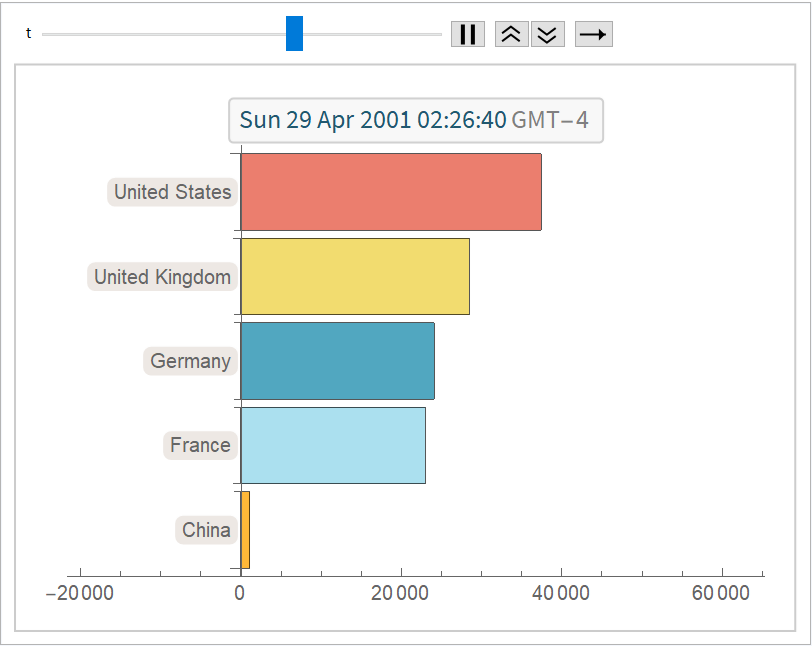Click the teal Germany bar
This screenshot has width=812, height=648.
pos(337,361)
